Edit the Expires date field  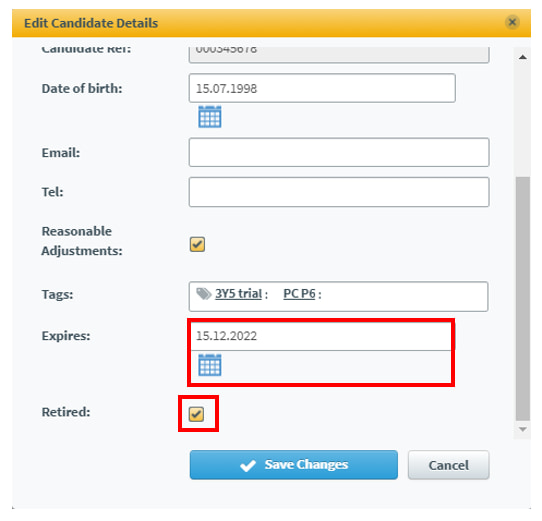click(x=322, y=336)
